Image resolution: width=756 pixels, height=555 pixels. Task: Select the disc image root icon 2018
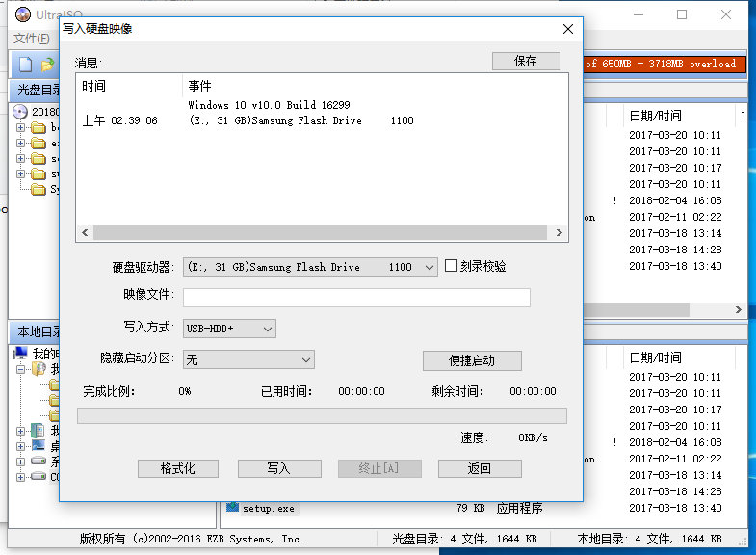pyautogui.click(x=20, y=112)
